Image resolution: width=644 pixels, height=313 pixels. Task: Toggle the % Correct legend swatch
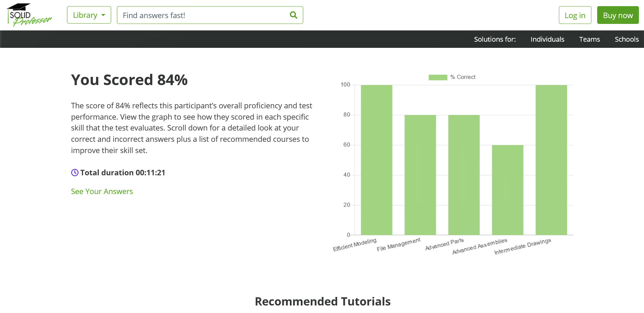click(x=438, y=77)
